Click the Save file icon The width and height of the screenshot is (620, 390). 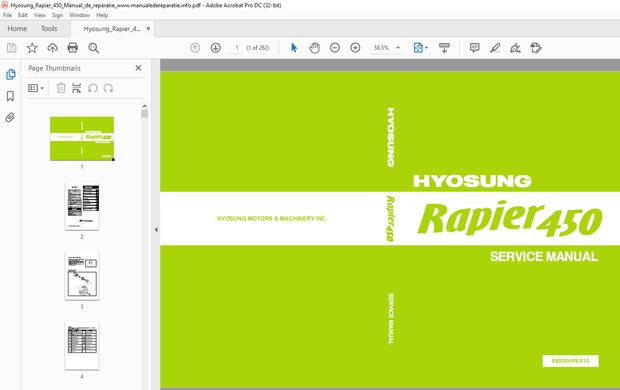click(x=12, y=48)
